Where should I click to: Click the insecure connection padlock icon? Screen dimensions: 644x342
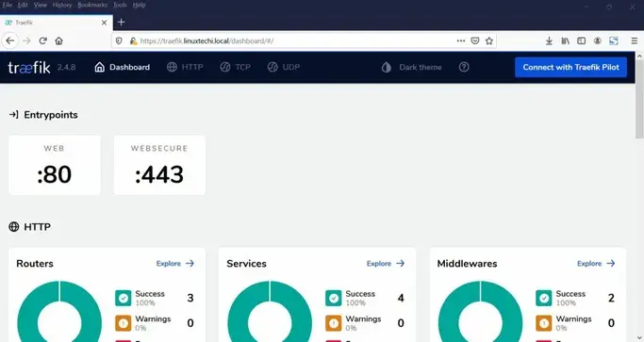(x=133, y=41)
